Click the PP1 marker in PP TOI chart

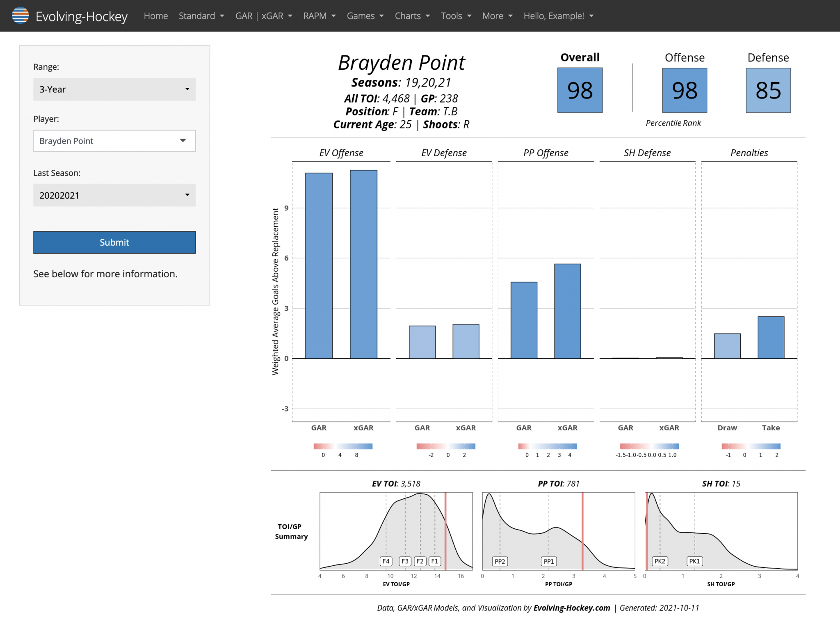(548, 561)
